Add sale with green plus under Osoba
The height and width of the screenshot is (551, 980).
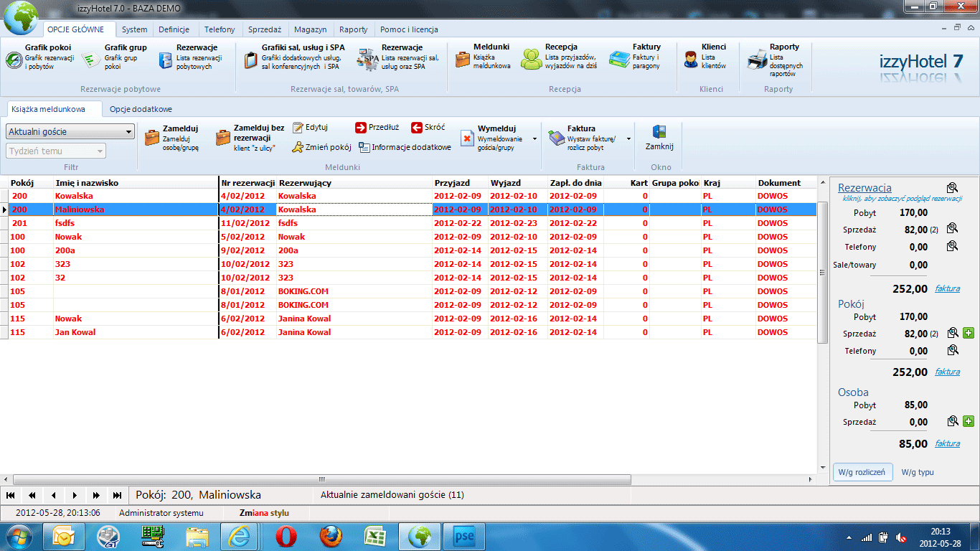(x=969, y=422)
